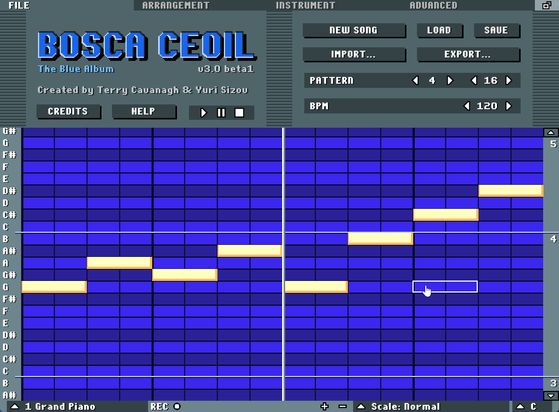Select the yellow C# note block
The image size is (559, 412).
pos(446,215)
